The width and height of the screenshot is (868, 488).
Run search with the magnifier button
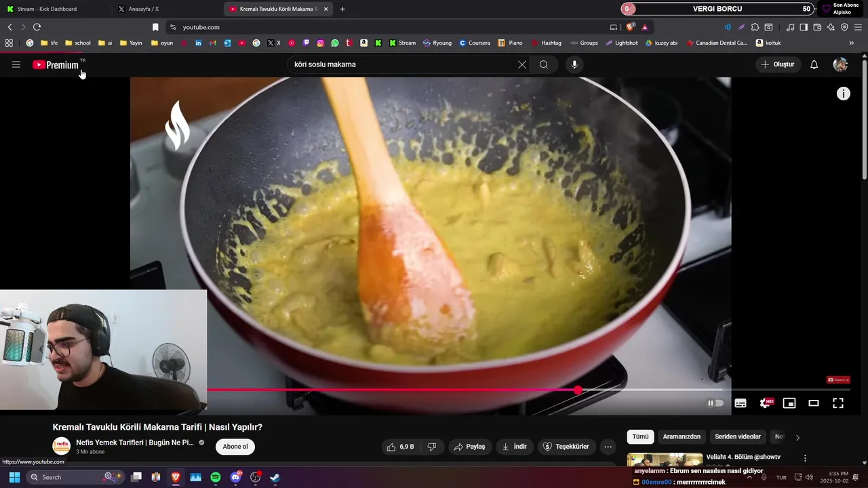[544, 64]
